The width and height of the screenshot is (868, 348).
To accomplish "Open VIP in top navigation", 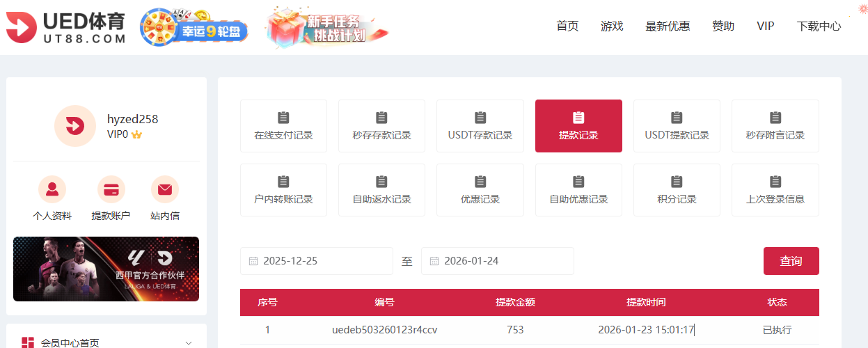I will 766,26.
